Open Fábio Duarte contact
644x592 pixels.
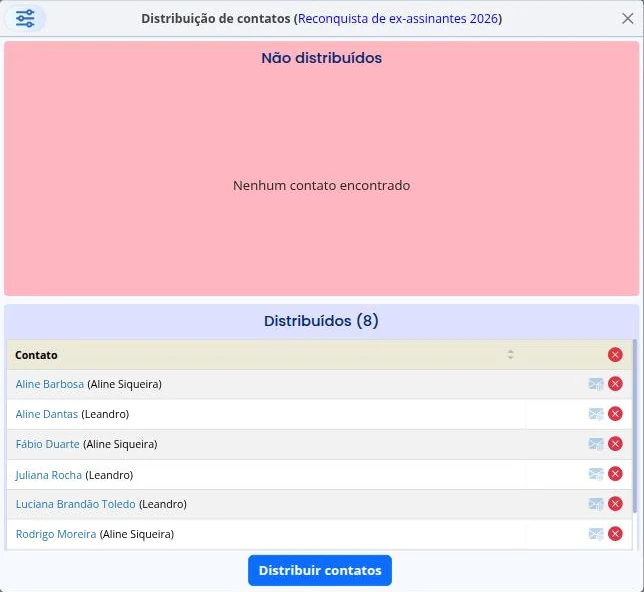(48, 444)
